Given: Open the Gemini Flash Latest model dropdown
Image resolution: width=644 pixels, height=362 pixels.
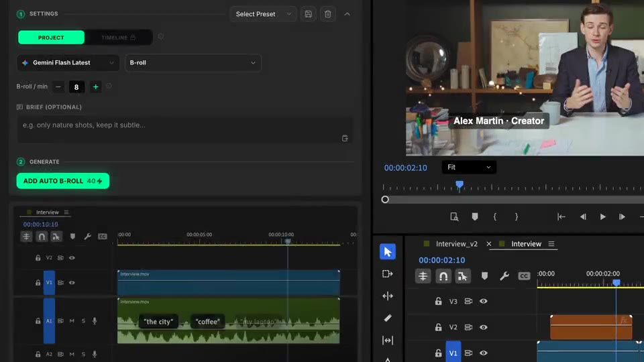Looking at the screenshot, I should (68, 63).
